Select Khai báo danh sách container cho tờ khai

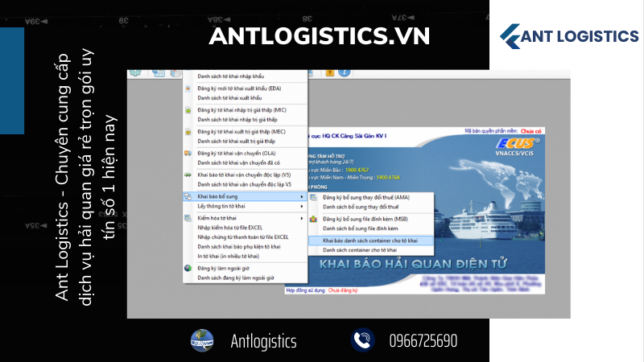coord(369,240)
